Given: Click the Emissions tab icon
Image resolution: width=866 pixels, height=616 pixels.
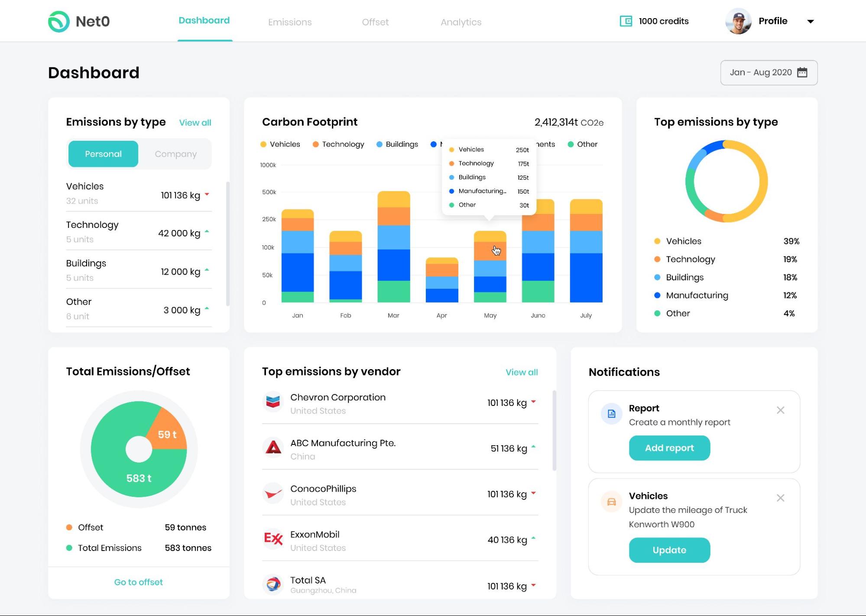Looking at the screenshot, I should click(x=290, y=21).
